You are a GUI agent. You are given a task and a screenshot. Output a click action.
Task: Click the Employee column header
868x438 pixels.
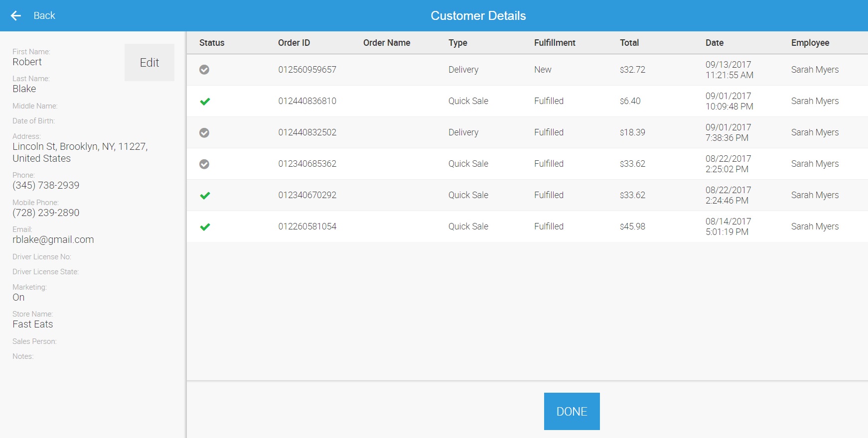810,43
